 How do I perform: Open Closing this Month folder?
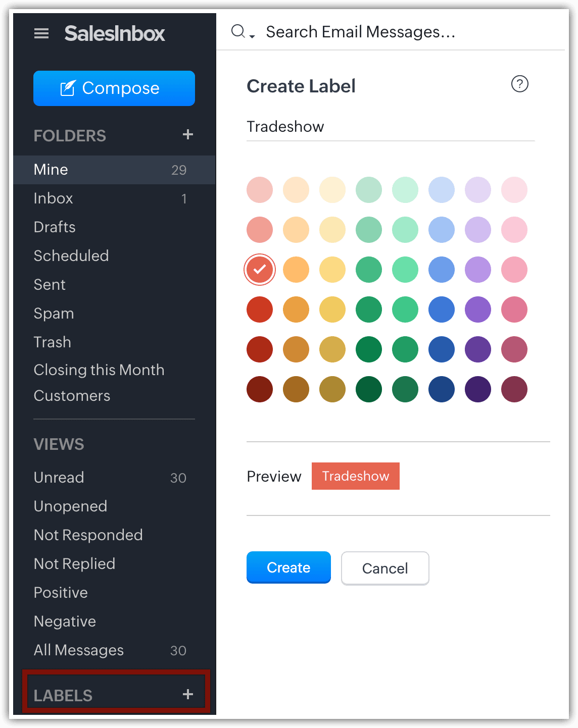[x=99, y=370]
